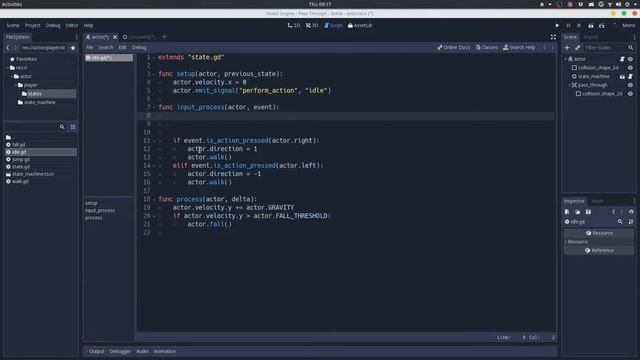Toggle visibility of first collision_shape_2d
The width and height of the screenshot is (640, 360).
pyautogui.click(x=630, y=68)
